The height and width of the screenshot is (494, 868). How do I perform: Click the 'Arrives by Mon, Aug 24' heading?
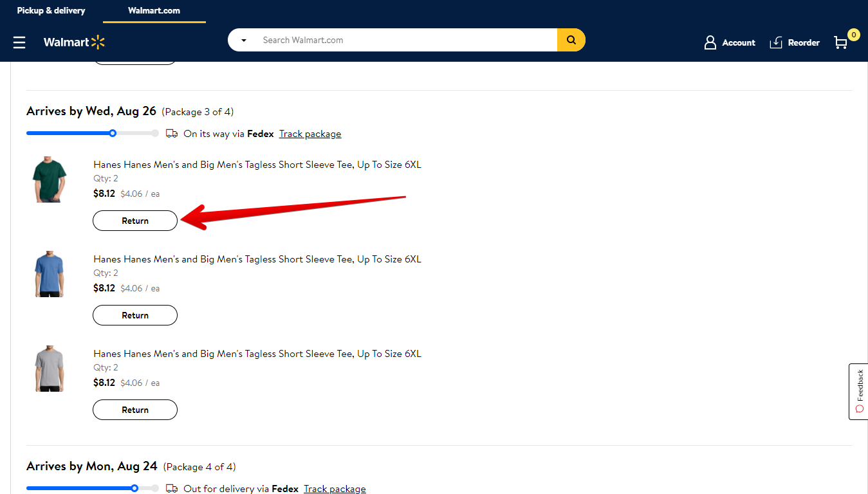pos(92,466)
